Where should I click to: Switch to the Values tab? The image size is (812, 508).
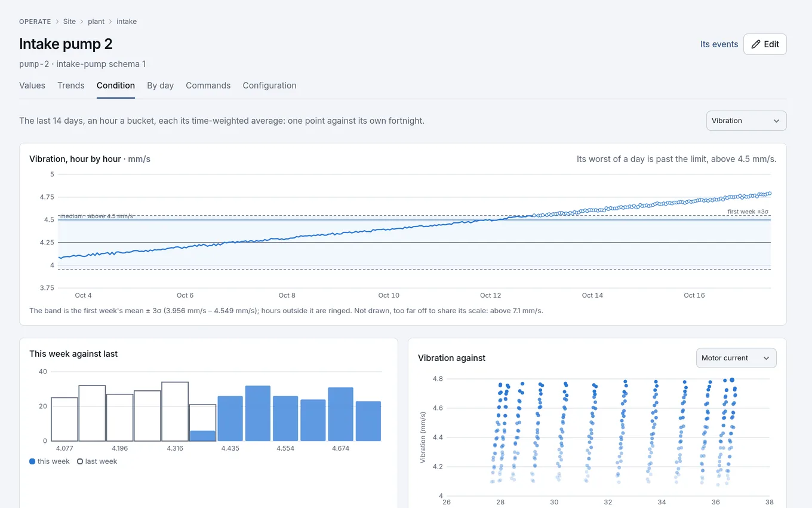click(x=32, y=85)
